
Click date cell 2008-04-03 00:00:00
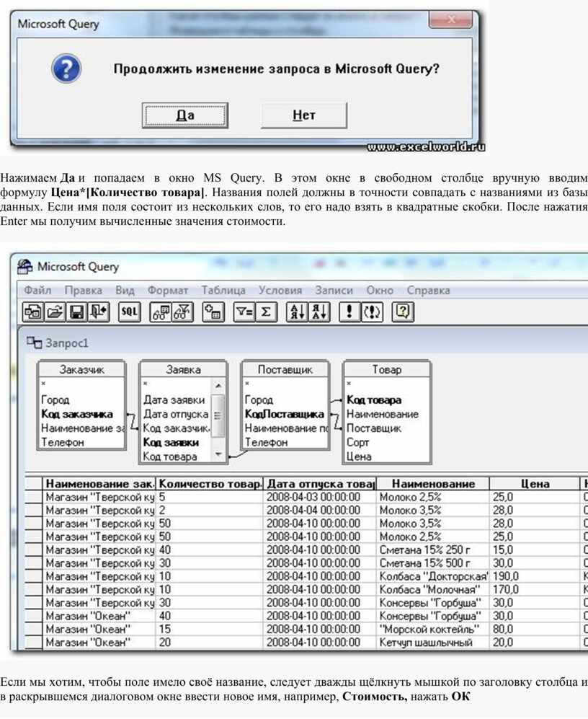pos(320,497)
